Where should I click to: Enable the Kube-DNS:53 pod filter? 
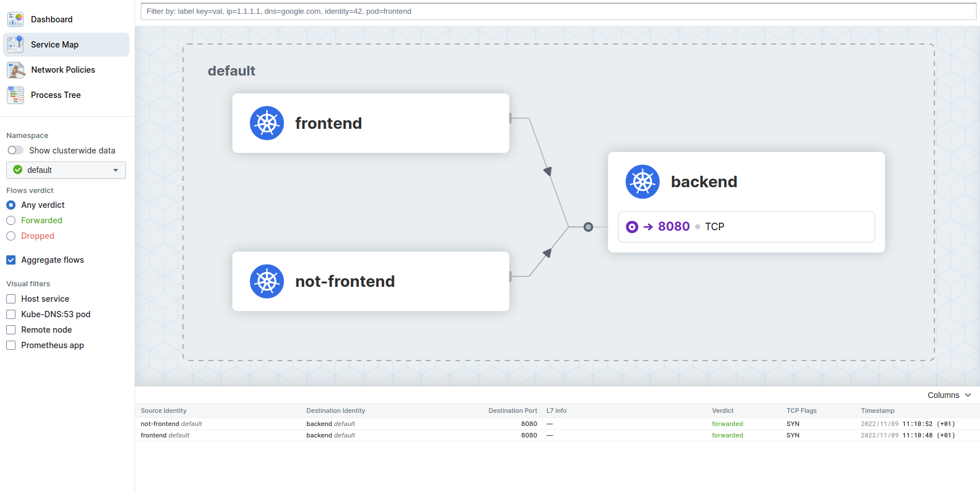[x=11, y=314]
